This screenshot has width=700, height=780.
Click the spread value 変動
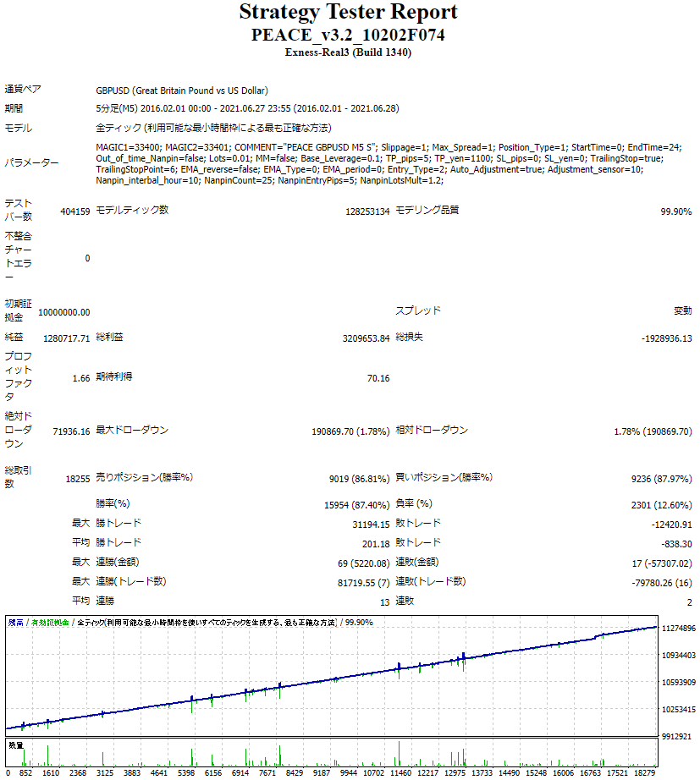click(x=682, y=311)
